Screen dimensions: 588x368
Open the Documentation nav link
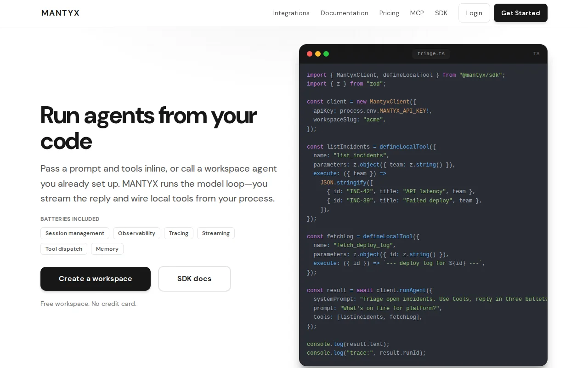345,13
